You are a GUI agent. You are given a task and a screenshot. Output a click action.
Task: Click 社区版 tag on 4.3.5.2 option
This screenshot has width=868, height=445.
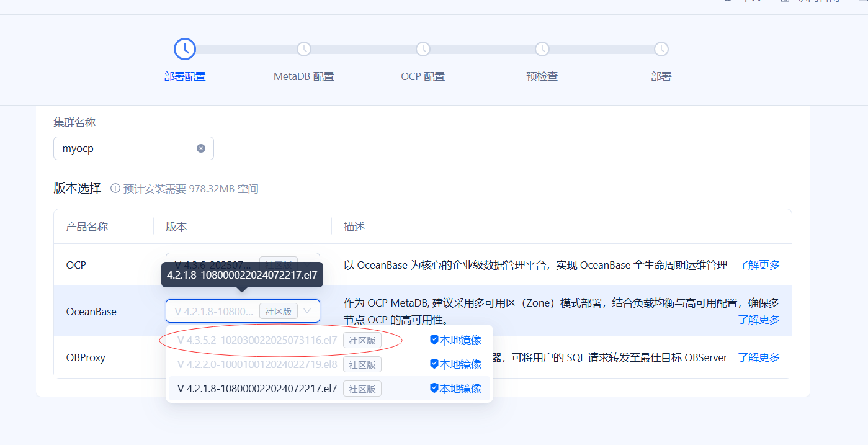coord(362,340)
